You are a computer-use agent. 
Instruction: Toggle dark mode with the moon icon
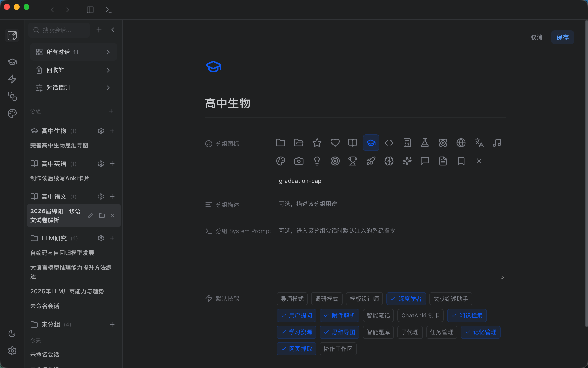click(x=12, y=333)
